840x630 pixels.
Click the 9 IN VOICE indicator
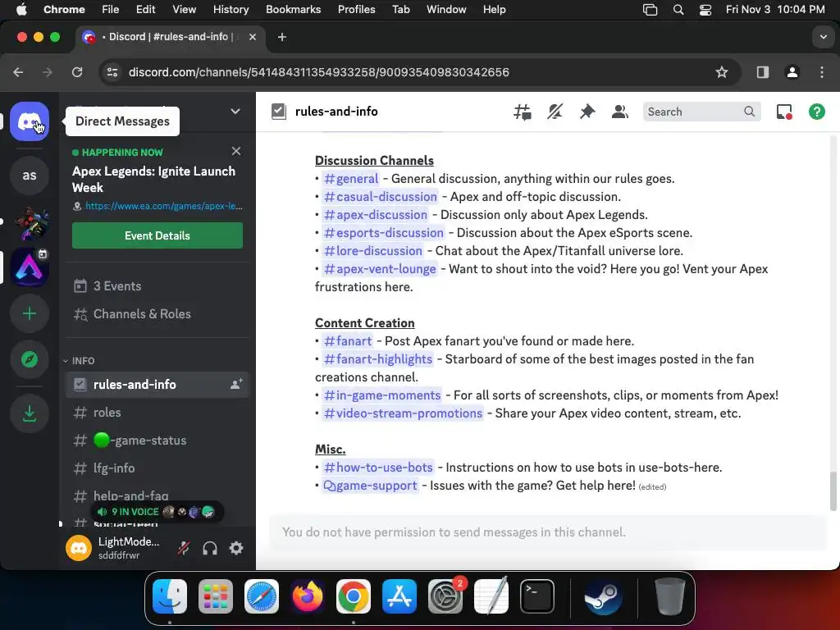click(x=157, y=512)
